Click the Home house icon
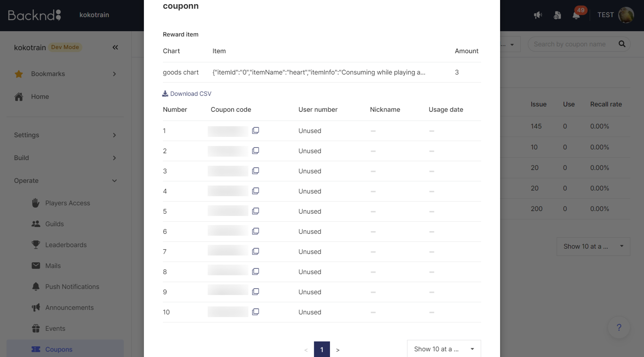 19,97
